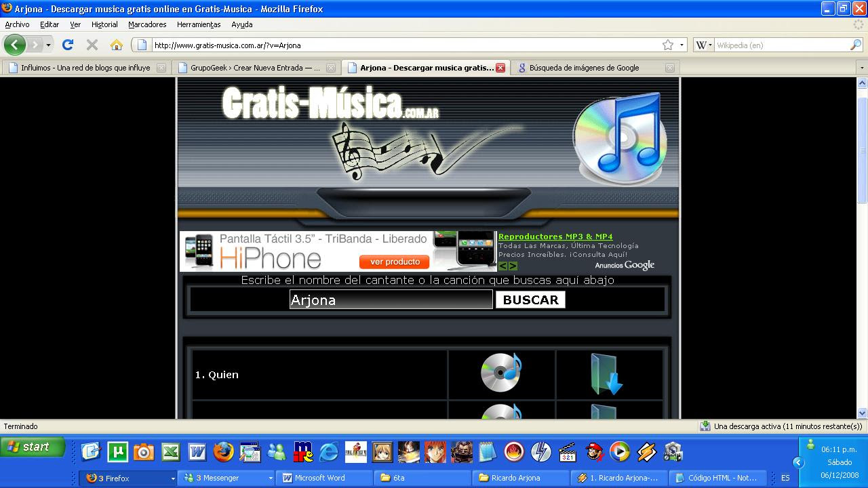
Task: Click the song search field containing Arjona
Action: point(391,300)
